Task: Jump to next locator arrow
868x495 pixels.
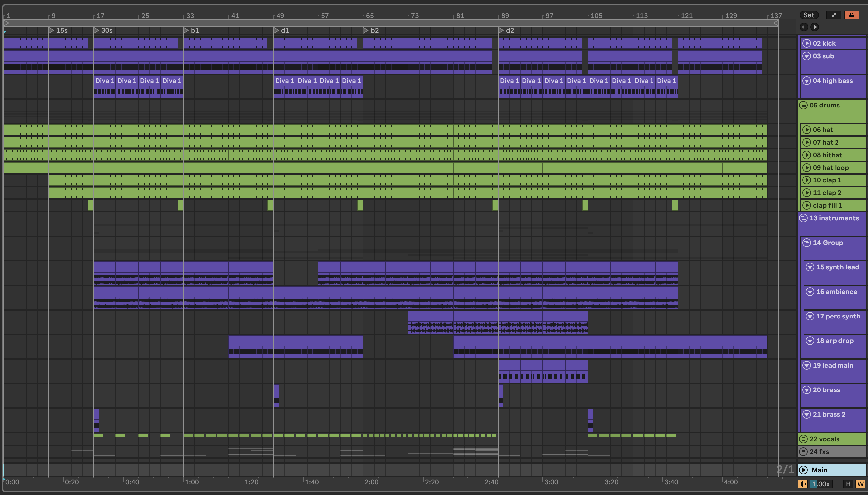Action: 815,27
